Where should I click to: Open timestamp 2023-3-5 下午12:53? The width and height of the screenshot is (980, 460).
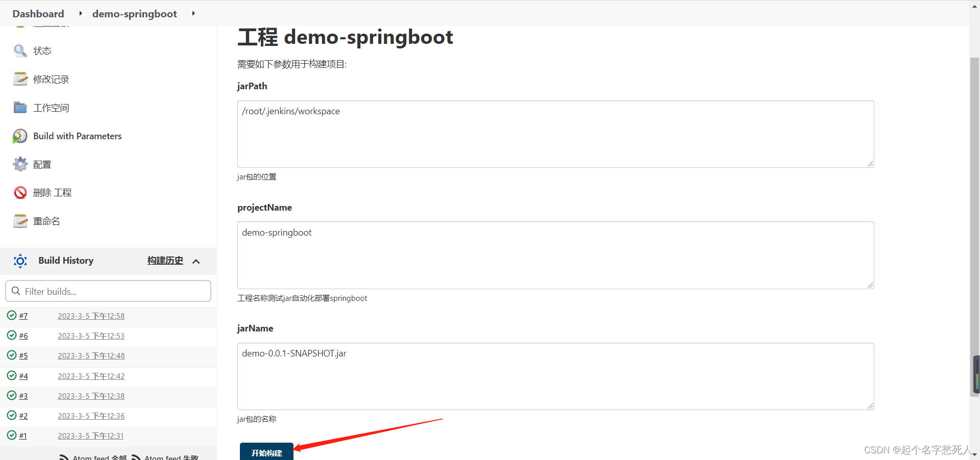(91, 336)
